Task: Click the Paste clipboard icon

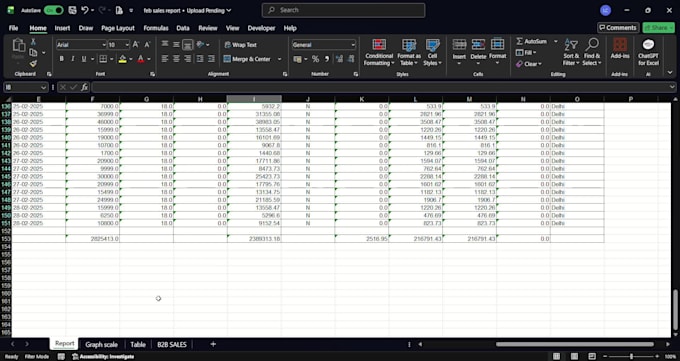Action: pyautogui.click(x=18, y=45)
